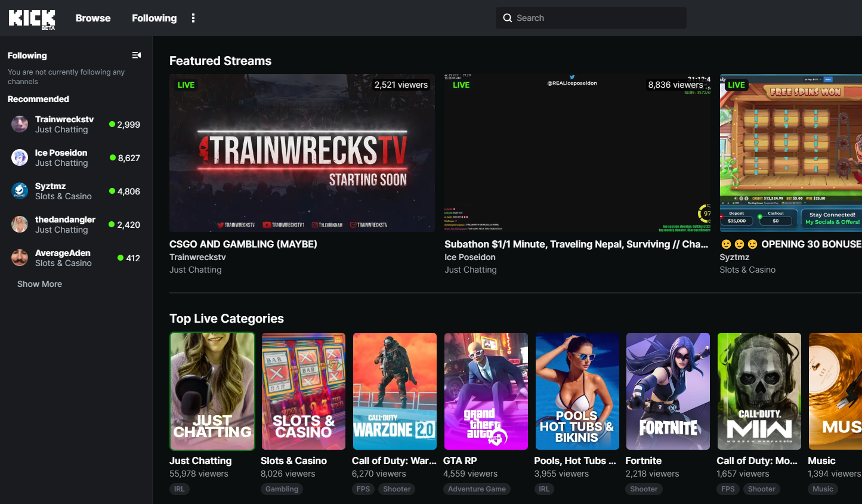Open the Slots & Casino category cover

pyautogui.click(x=304, y=391)
